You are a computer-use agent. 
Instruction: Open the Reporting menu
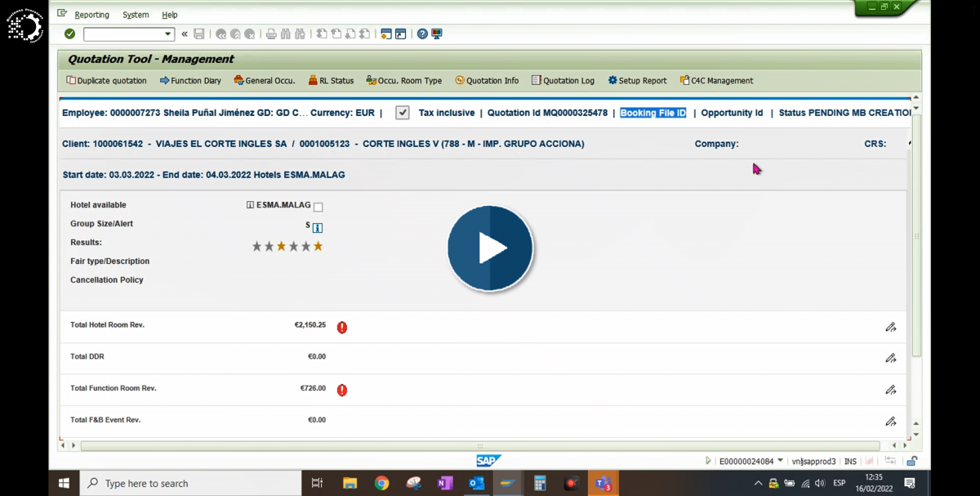91,15
